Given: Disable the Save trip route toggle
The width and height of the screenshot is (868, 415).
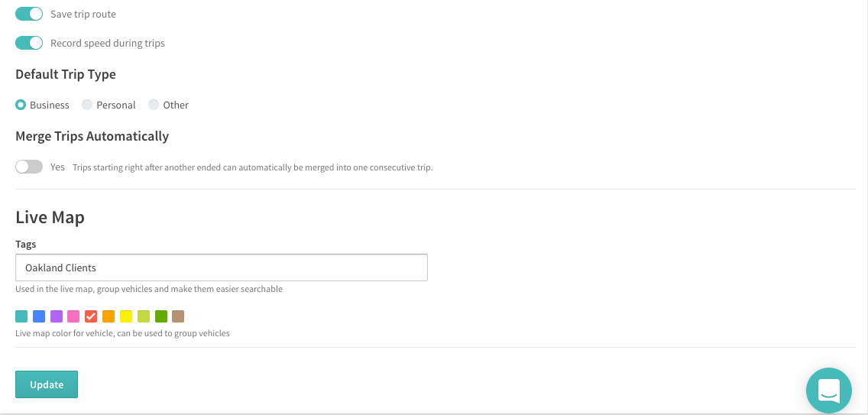Looking at the screenshot, I should click(x=29, y=14).
